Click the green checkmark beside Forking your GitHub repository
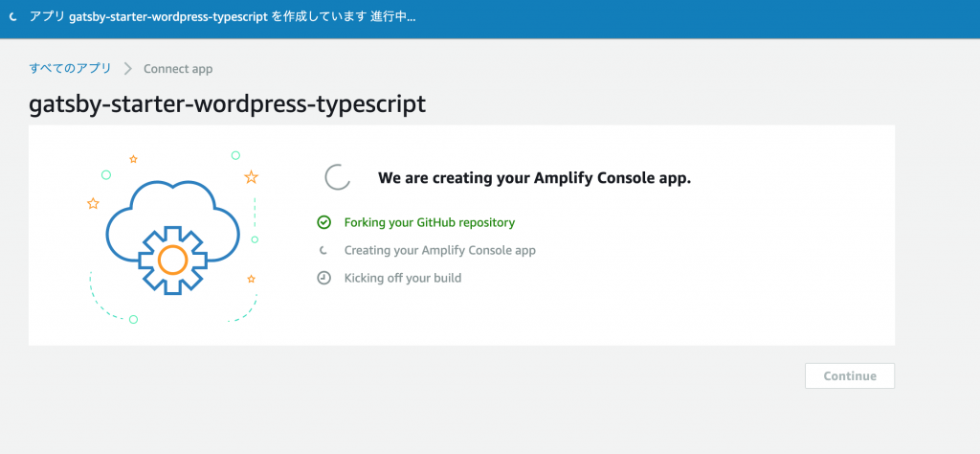Image resolution: width=980 pixels, height=454 pixels. click(x=323, y=222)
